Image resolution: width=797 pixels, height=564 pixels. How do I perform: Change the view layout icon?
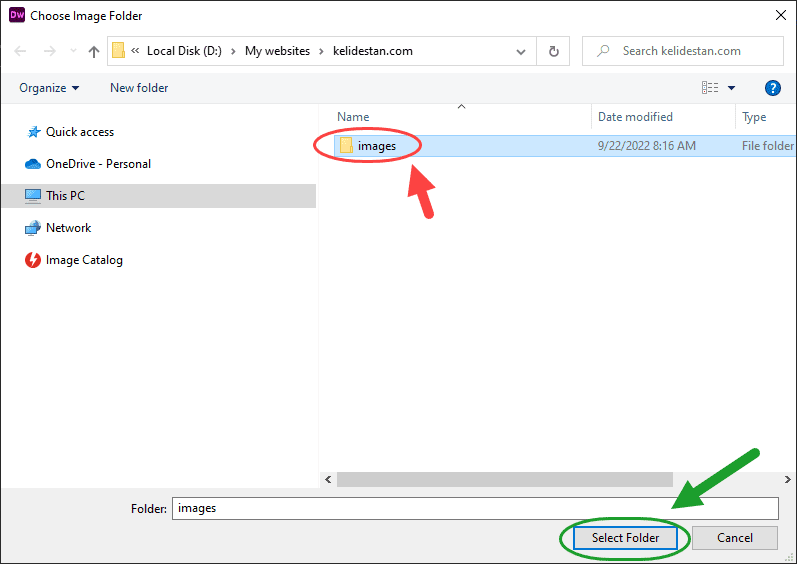click(710, 88)
